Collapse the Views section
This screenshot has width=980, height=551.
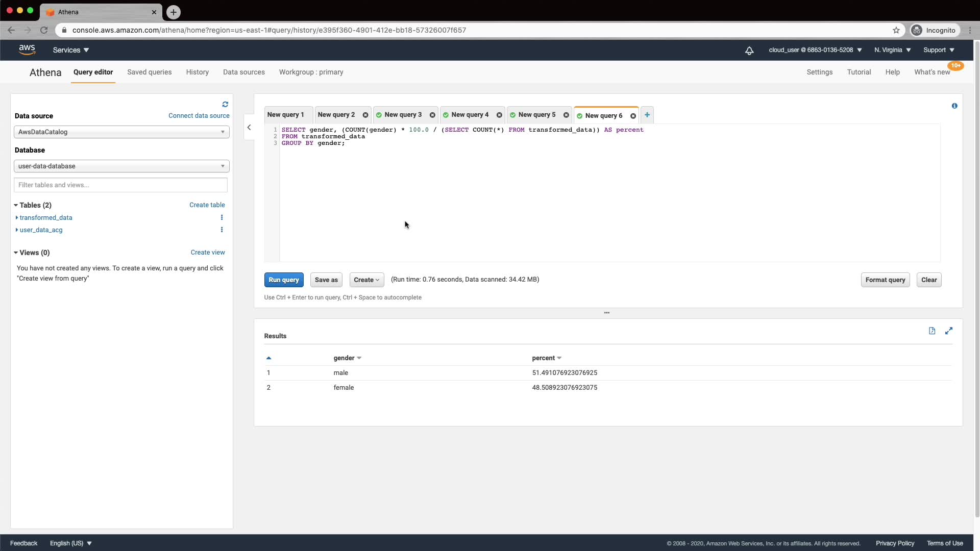tap(16, 253)
